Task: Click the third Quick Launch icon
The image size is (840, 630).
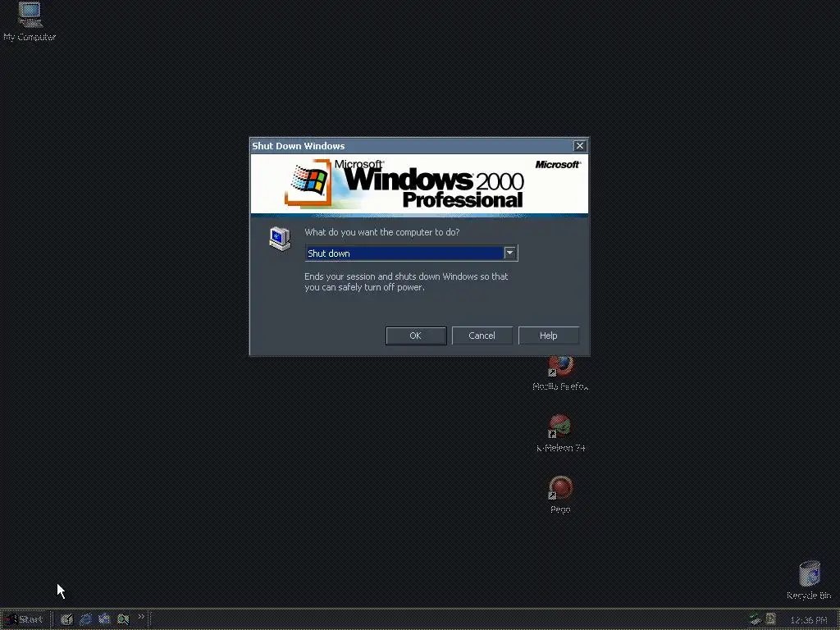Action: (x=104, y=620)
